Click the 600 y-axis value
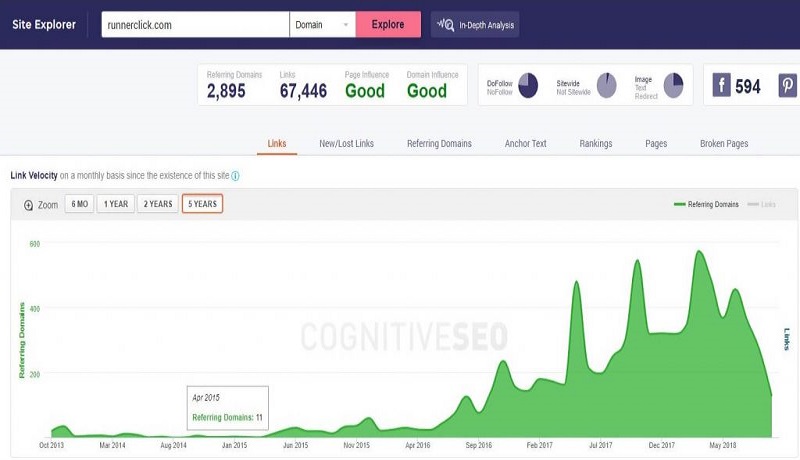This screenshot has height=460, width=800. 35,244
